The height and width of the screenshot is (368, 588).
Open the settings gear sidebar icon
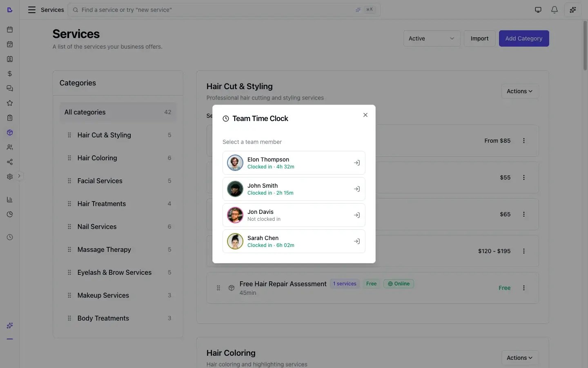coord(10,177)
